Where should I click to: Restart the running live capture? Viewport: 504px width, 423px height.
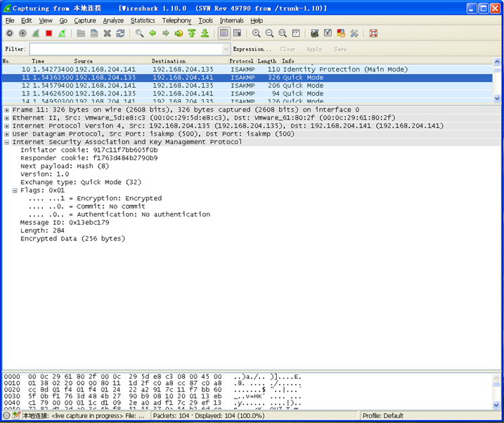(x=61, y=33)
